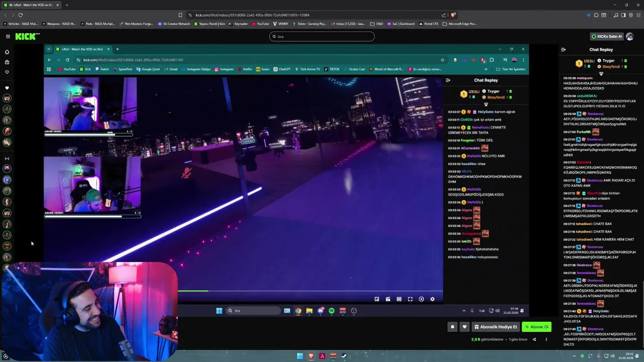Click the Kick home sidebar icon
The image size is (644, 362).
[7, 52]
